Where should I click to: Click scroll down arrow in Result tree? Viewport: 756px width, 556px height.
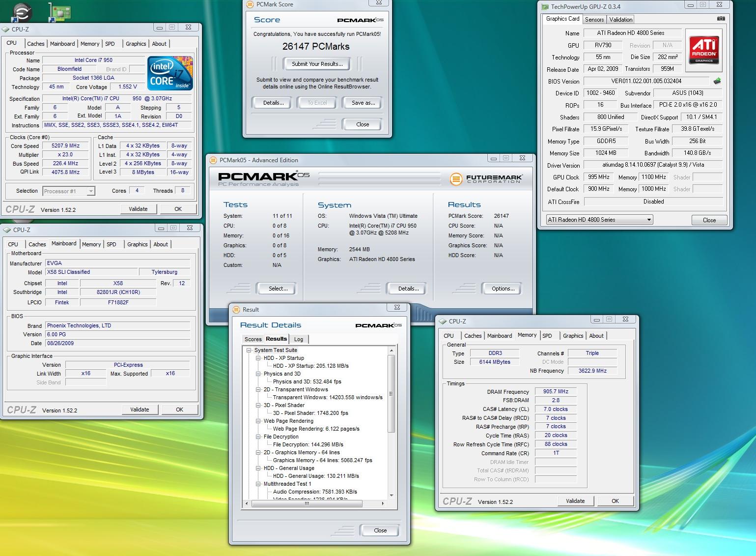pyautogui.click(x=391, y=495)
